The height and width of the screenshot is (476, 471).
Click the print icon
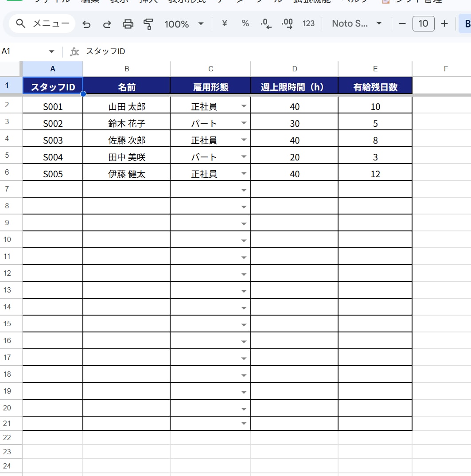tap(128, 23)
